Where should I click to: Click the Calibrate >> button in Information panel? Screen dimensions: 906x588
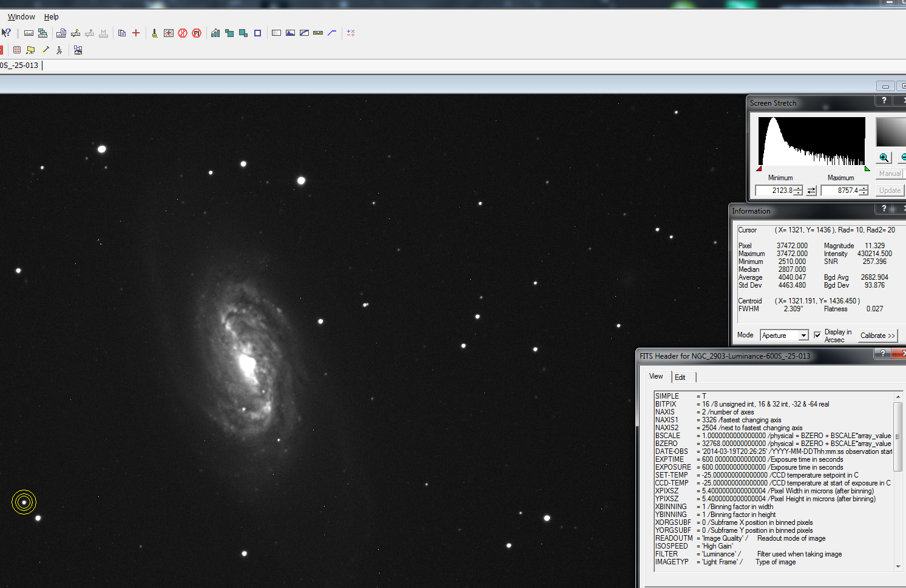point(877,336)
